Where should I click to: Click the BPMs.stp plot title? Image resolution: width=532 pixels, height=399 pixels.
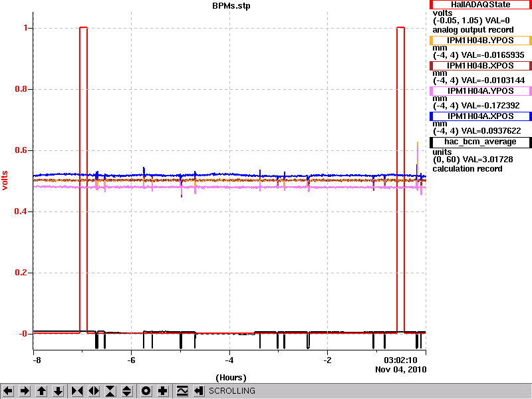tap(231, 6)
